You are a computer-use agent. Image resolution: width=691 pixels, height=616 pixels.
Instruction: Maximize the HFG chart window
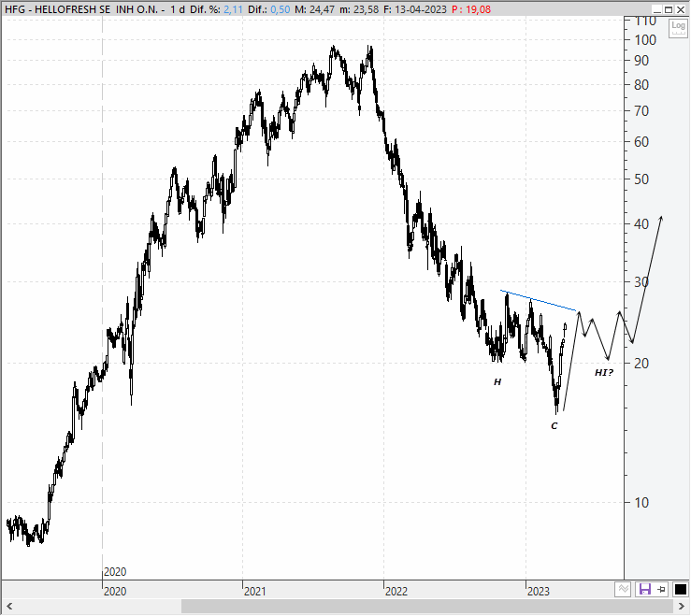669,9
